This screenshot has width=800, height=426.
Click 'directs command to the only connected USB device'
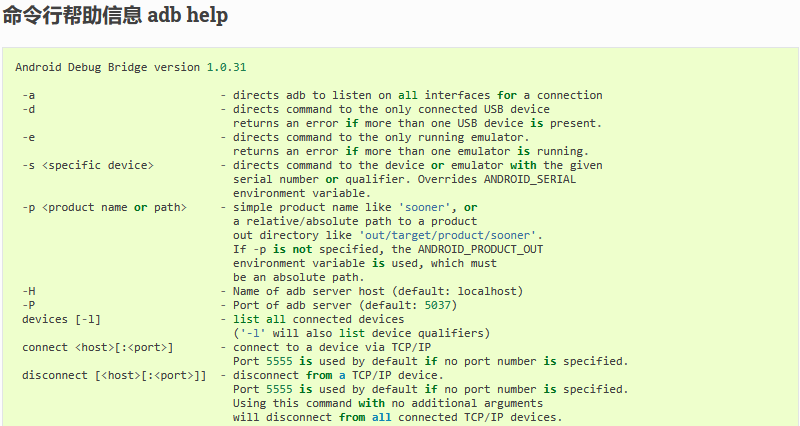[391, 109]
